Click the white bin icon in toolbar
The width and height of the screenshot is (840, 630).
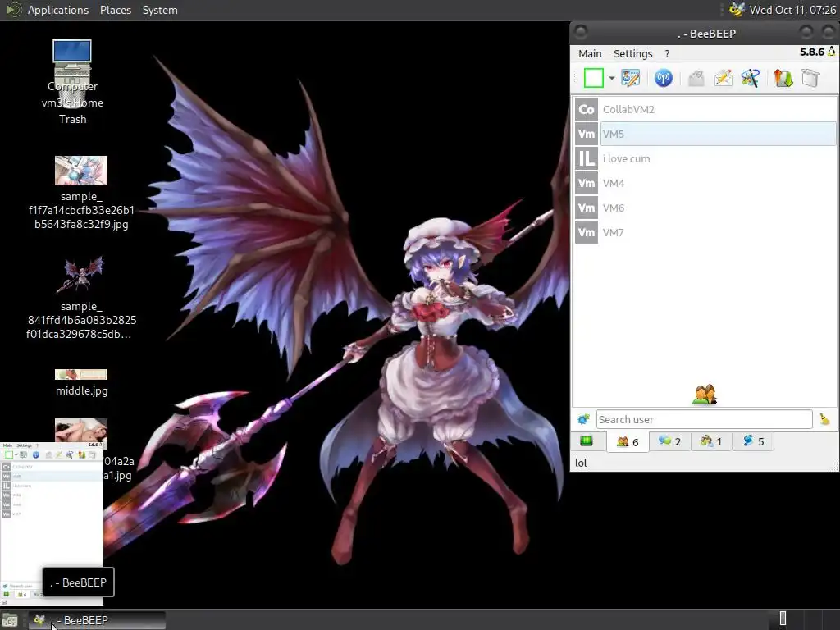click(x=810, y=78)
